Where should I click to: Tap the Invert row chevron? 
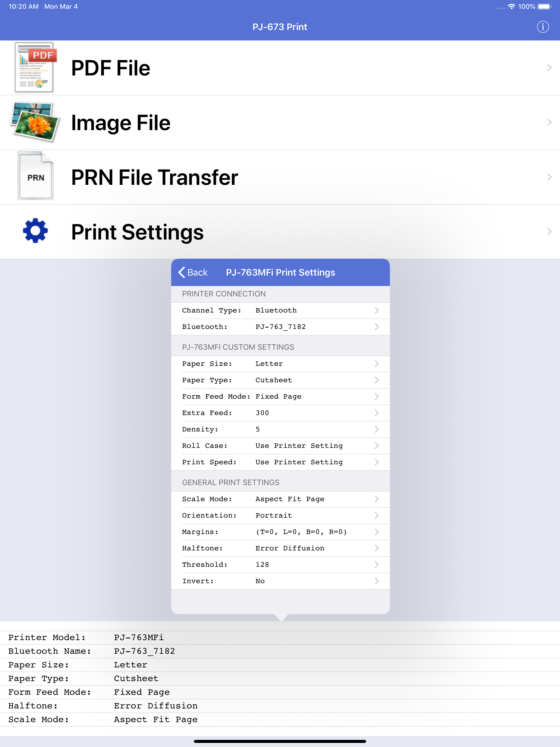click(x=377, y=581)
